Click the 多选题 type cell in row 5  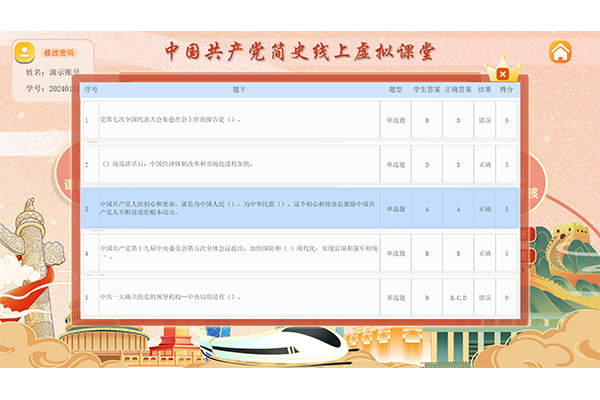(396, 297)
